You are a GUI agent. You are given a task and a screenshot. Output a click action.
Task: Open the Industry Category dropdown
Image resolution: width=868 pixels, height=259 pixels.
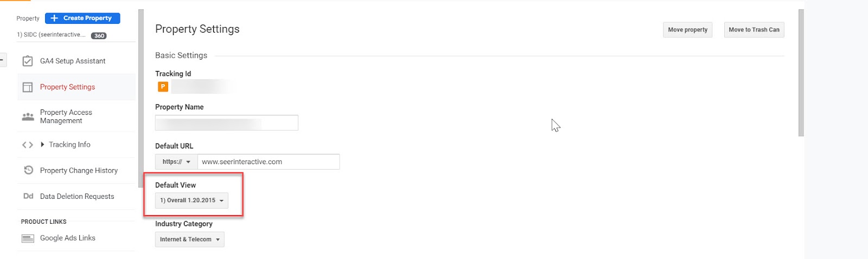coord(189,239)
